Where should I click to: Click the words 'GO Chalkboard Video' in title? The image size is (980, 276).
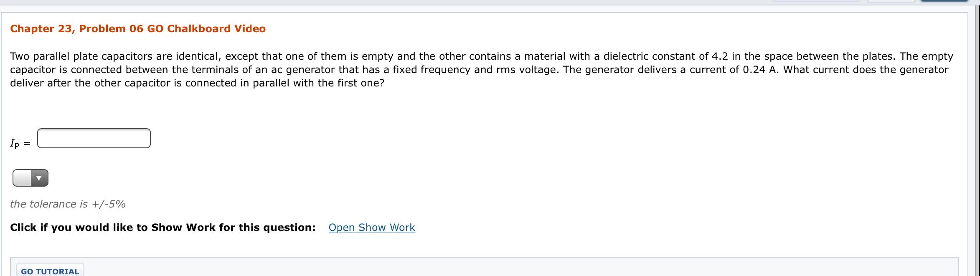[x=206, y=29]
